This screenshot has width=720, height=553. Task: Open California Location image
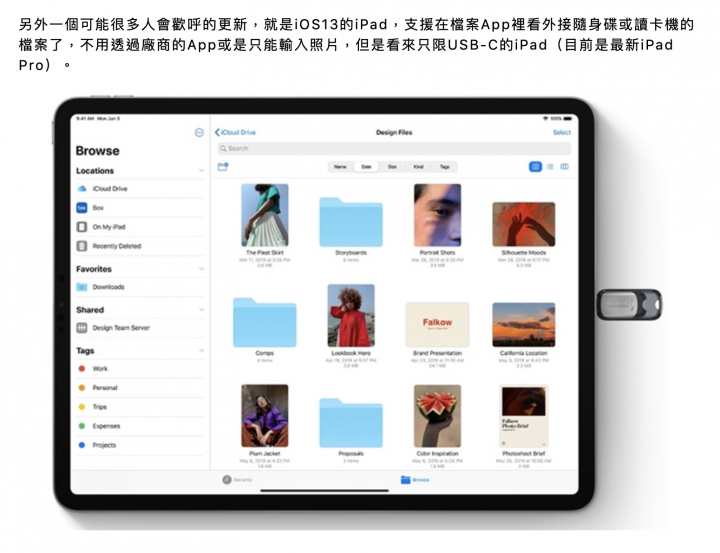[x=523, y=325]
